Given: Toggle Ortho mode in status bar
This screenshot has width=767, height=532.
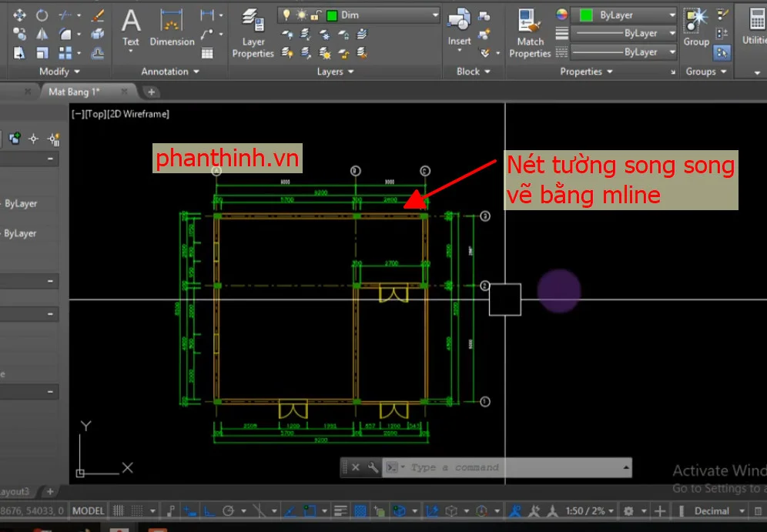Looking at the screenshot, I should [x=209, y=511].
